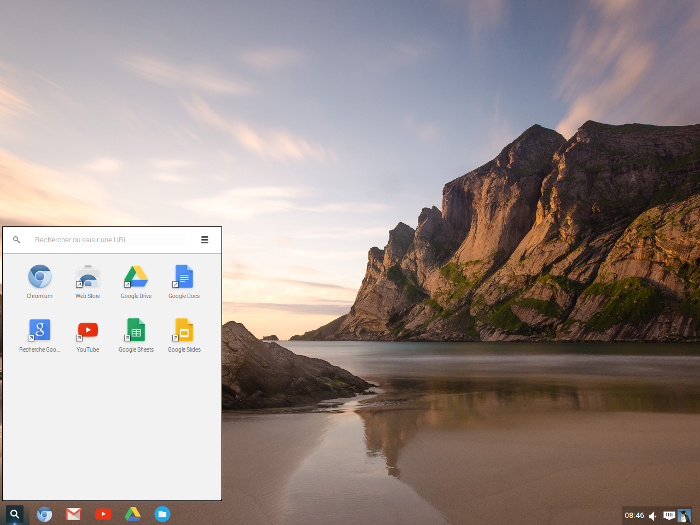Open the user avatar status menu
Image resolution: width=700 pixels, height=525 pixels.
(x=684, y=516)
